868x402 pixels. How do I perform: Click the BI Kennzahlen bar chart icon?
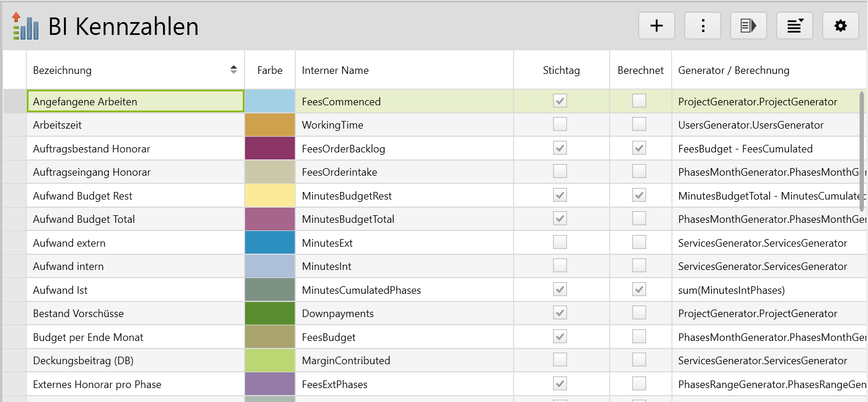pyautogui.click(x=25, y=26)
